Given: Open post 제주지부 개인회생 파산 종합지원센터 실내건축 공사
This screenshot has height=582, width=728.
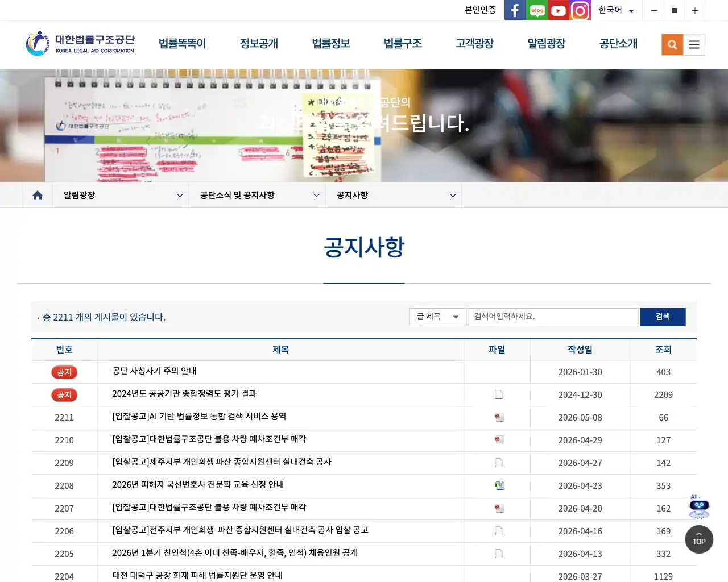Looking at the screenshot, I should [x=222, y=462].
